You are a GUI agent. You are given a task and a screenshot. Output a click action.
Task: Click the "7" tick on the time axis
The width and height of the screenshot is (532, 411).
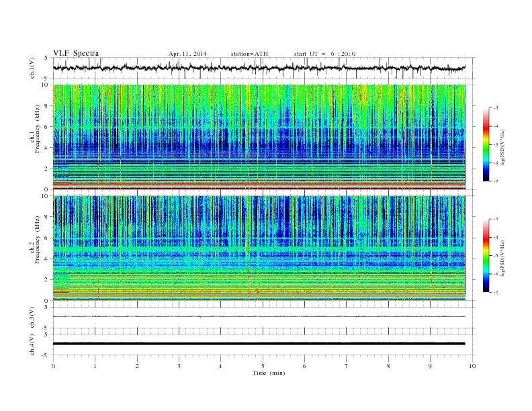[x=347, y=366]
